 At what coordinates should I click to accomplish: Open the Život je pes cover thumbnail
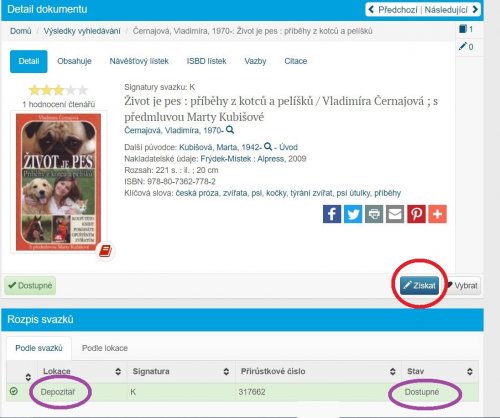59,182
